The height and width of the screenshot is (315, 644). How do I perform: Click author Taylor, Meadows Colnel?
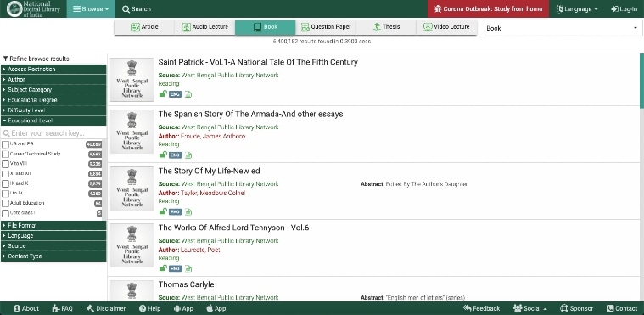click(213, 193)
